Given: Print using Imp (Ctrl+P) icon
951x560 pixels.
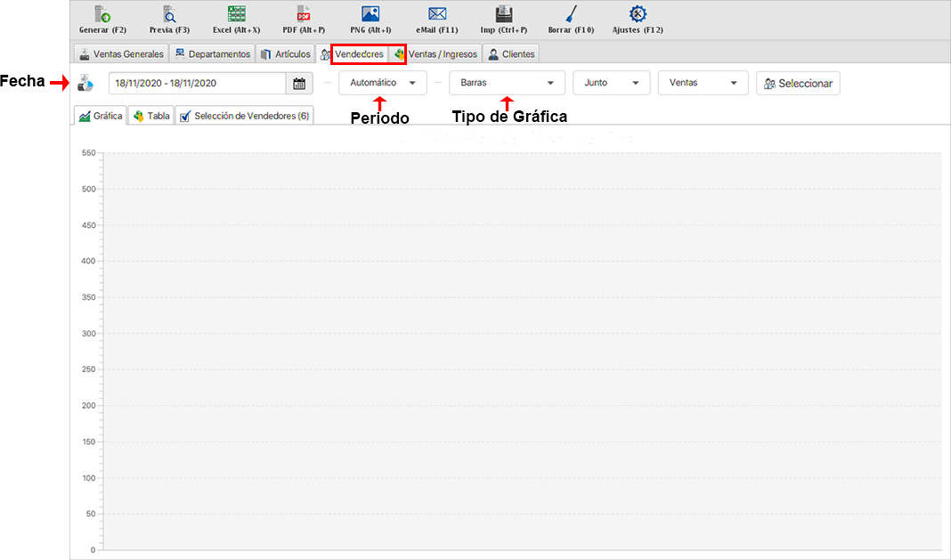Looking at the screenshot, I should 503,14.
